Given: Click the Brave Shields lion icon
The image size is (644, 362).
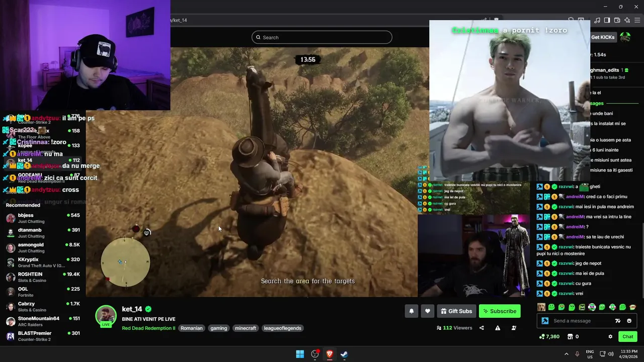Looking at the screenshot, I should click(x=496, y=20).
